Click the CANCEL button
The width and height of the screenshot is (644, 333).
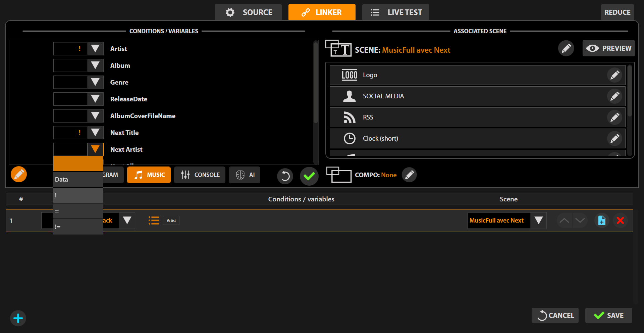coord(555,316)
